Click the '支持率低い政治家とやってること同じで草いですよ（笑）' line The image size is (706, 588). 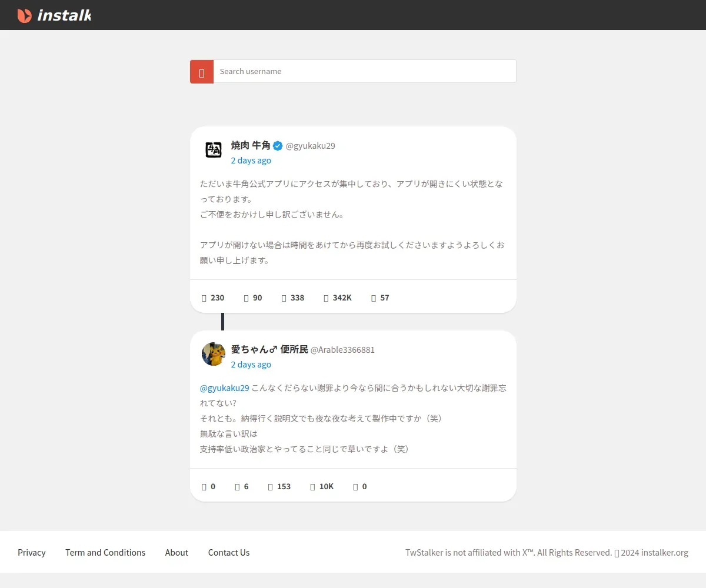point(305,449)
